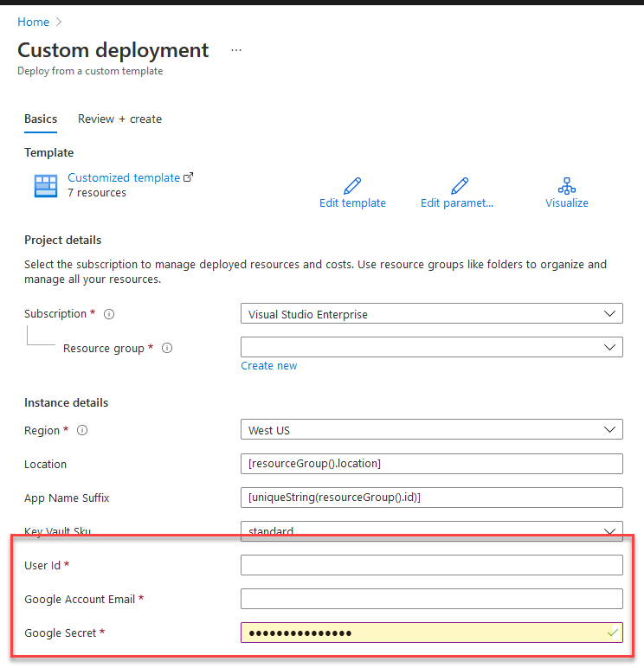
Task: Click the info icon next to Subscription
Action: coord(109,315)
